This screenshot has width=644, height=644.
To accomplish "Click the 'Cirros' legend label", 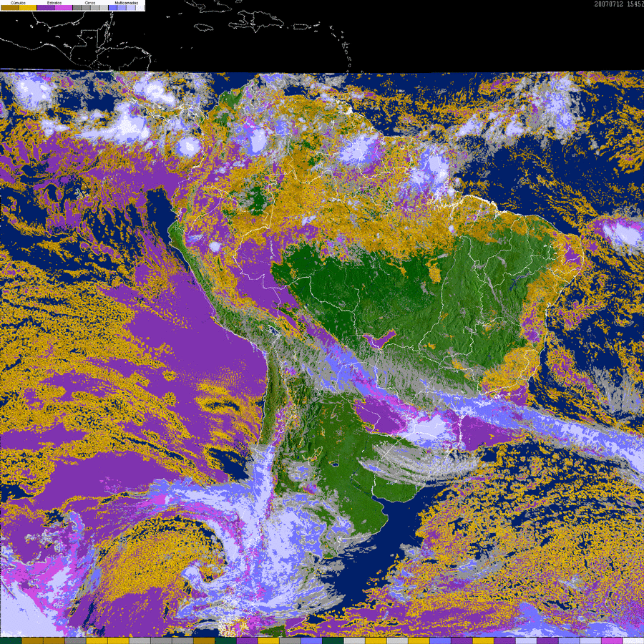I will 90,3.
